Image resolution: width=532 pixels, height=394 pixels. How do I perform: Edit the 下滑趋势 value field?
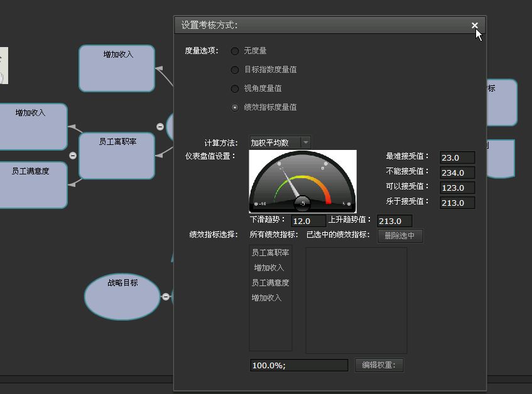coord(308,221)
